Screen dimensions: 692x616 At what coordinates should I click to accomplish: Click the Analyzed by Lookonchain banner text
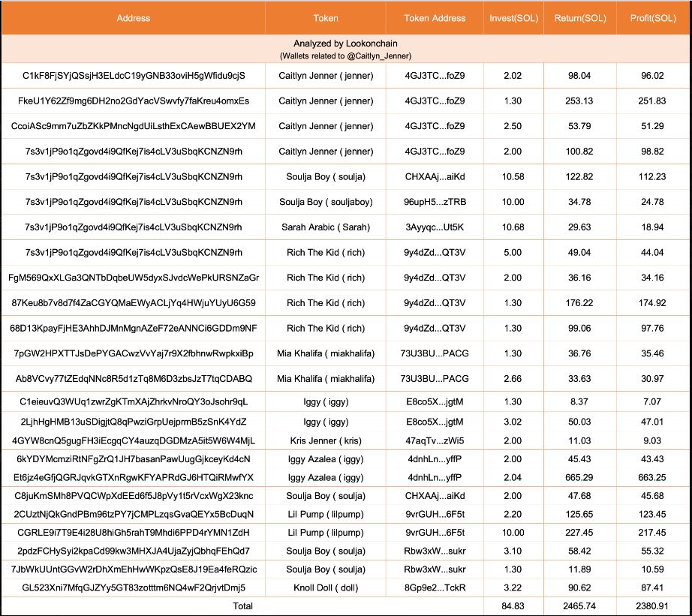(345, 44)
